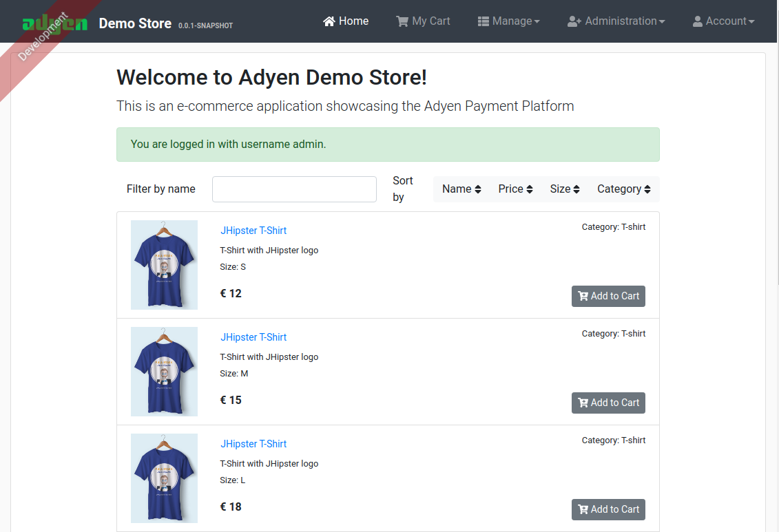This screenshot has width=779, height=532.
Task: Expand the Manage dropdown menu
Action: click(x=509, y=21)
